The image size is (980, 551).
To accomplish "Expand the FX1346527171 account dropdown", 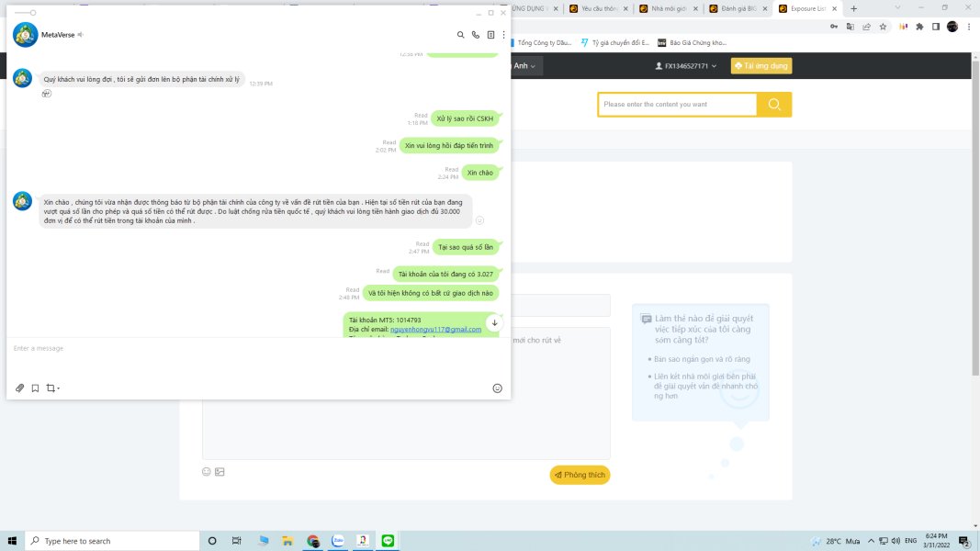I will (x=685, y=65).
